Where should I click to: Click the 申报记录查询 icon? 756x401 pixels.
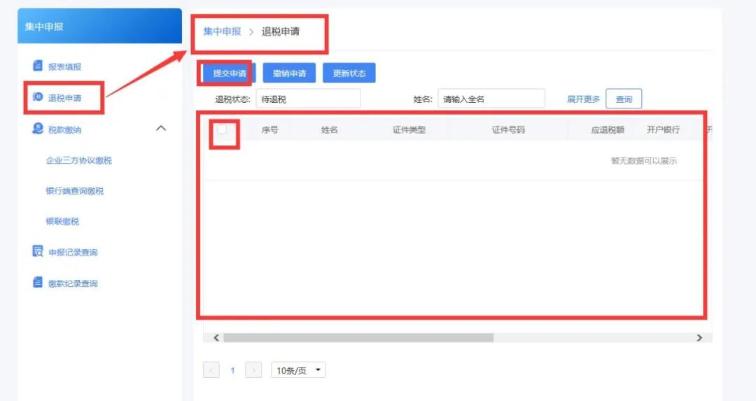(38, 251)
